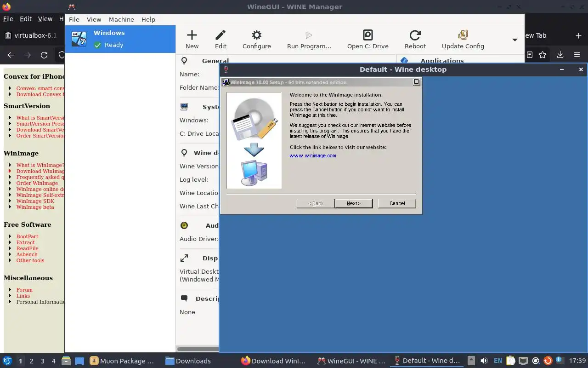
Task: Click the Firefox forward arrow
Action: click(28, 55)
